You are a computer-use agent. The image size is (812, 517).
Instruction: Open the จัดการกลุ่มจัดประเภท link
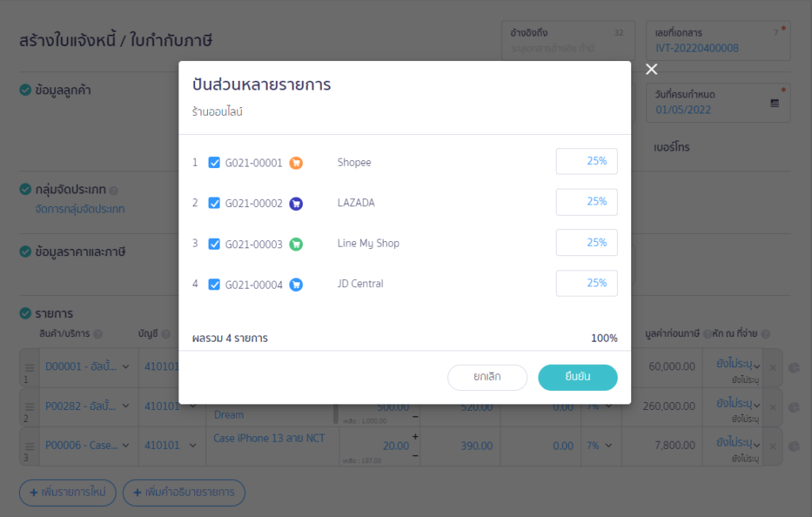tap(80, 209)
